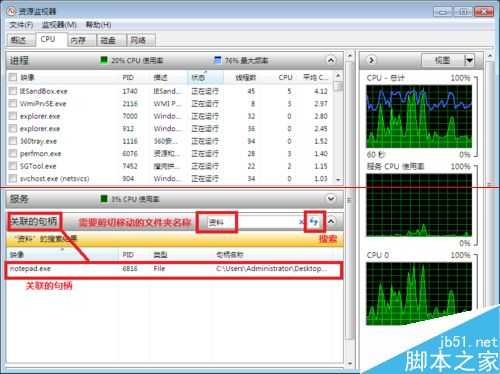
Task: Click the green CPU indicator in 服务 header
Action: pyautogui.click(x=104, y=199)
